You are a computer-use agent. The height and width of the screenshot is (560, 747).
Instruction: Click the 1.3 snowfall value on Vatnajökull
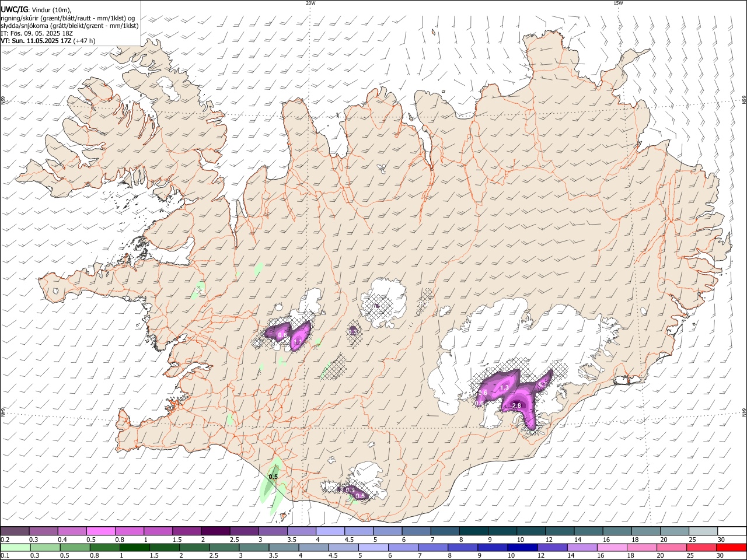click(x=505, y=387)
